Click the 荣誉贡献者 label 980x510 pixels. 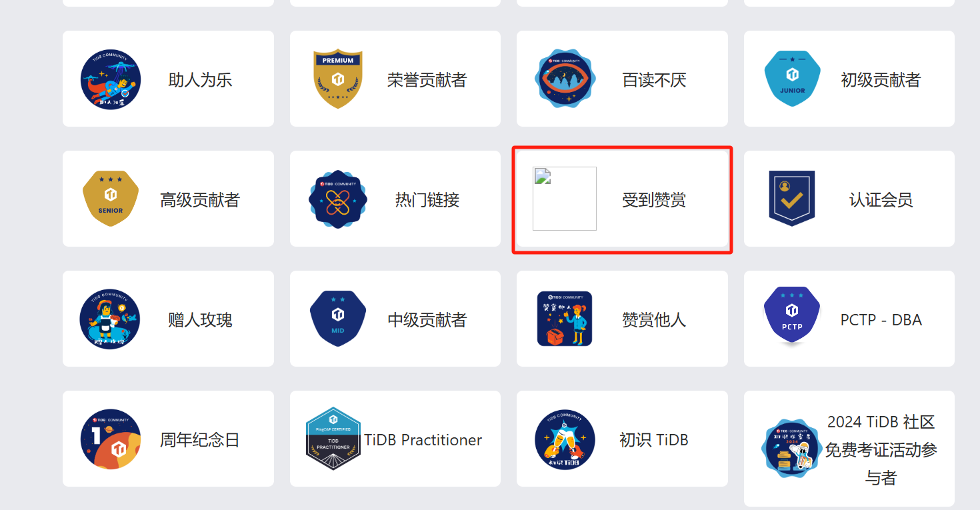point(427,80)
